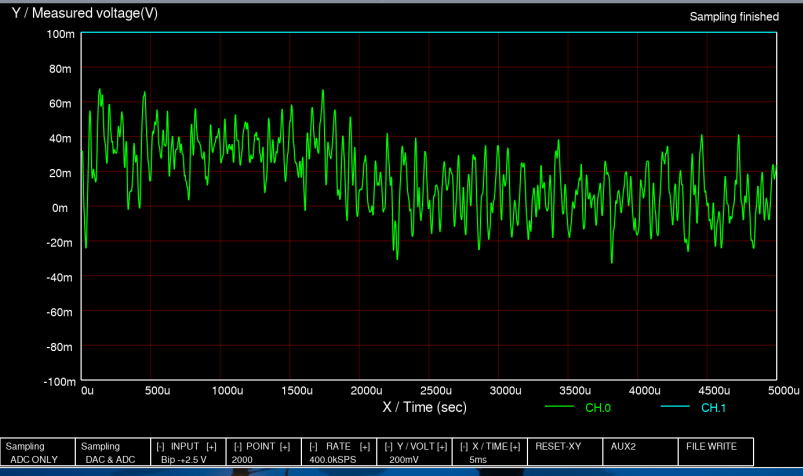Increase POINT count with [+]
This screenshot has width=803, height=476.
(285, 447)
